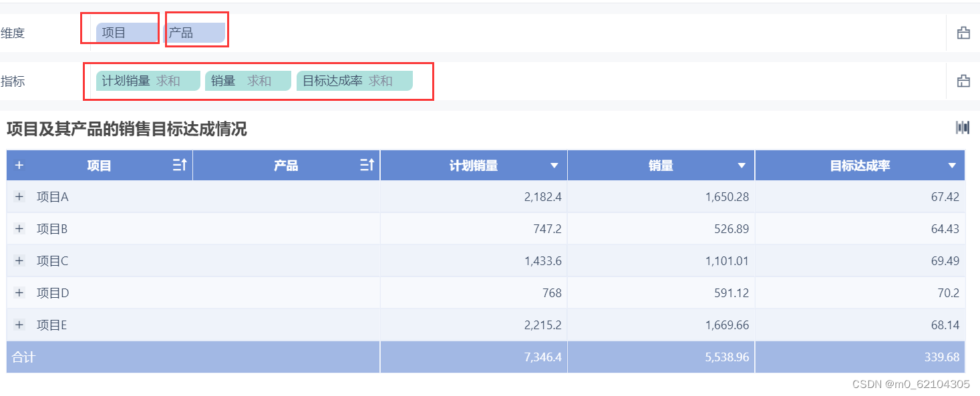
Task: Click the icon at right of 维度 row
Action: coord(963,33)
